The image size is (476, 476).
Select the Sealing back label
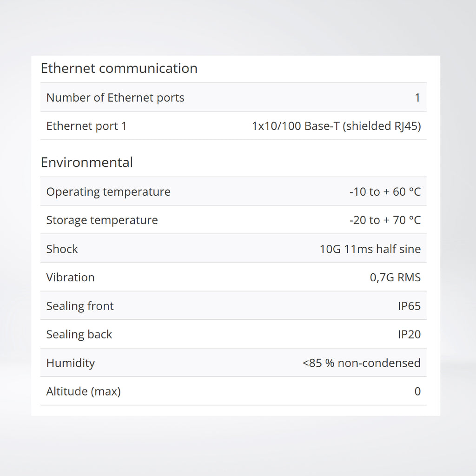(x=79, y=334)
